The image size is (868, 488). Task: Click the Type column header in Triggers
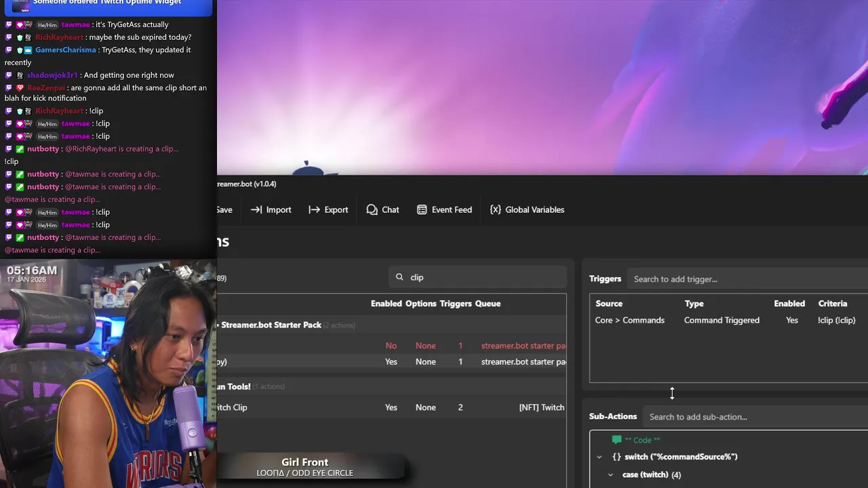[x=694, y=304]
